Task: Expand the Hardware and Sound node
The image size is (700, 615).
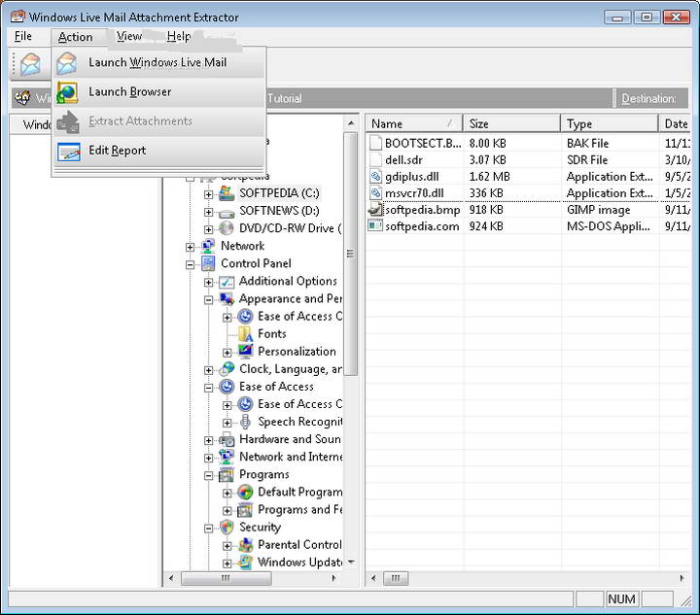Action: (x=208, y=441)
